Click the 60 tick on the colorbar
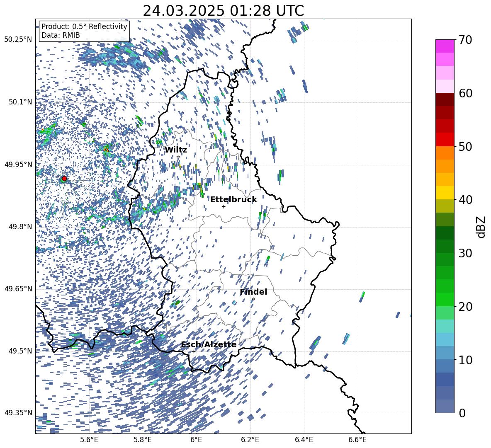This screenshot has width=491, height=448. point(465,93)
